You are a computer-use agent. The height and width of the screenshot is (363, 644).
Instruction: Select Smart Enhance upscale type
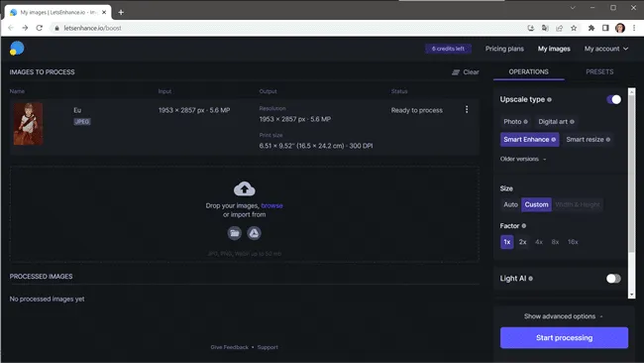pos(529,140)
